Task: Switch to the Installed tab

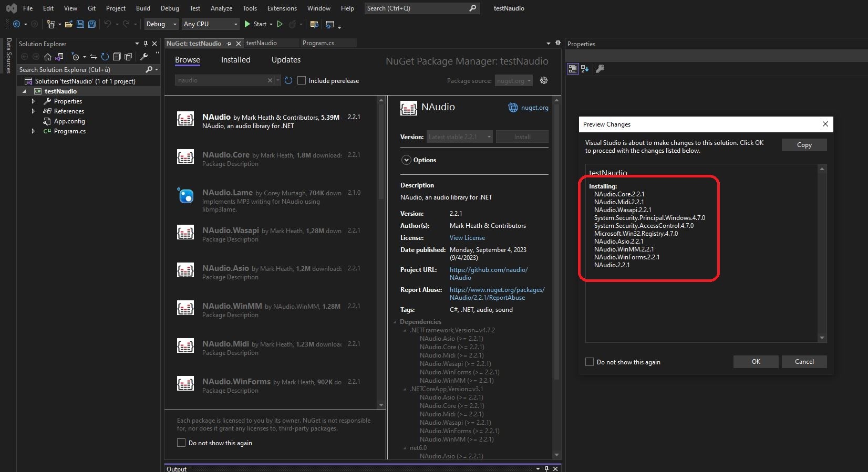Action: pyautogui.click(x=235, y=60)
